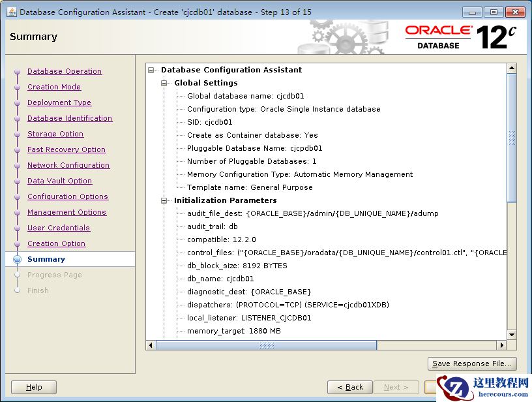Viewport: 532px width, 402px height.
Task: Click the vertical scrollbar up arrow
Action: (x=512, y=69)
